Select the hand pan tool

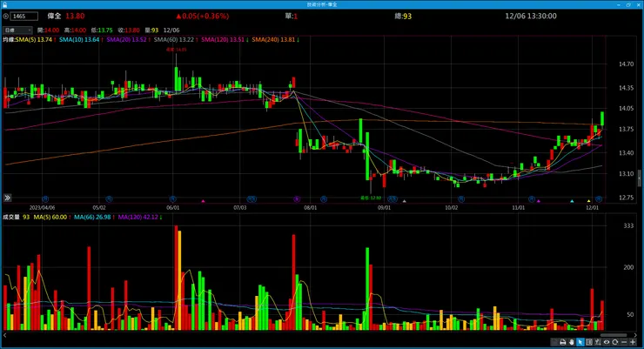coord(571,342)
